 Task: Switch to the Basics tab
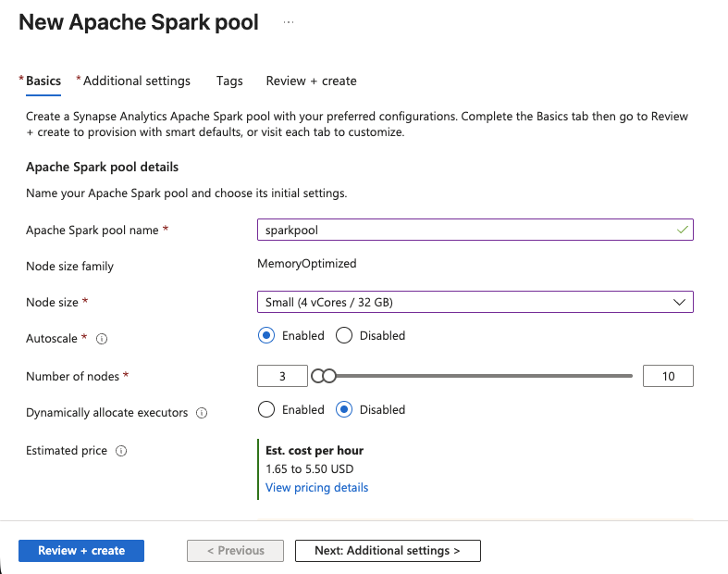(x=43, y=81)
